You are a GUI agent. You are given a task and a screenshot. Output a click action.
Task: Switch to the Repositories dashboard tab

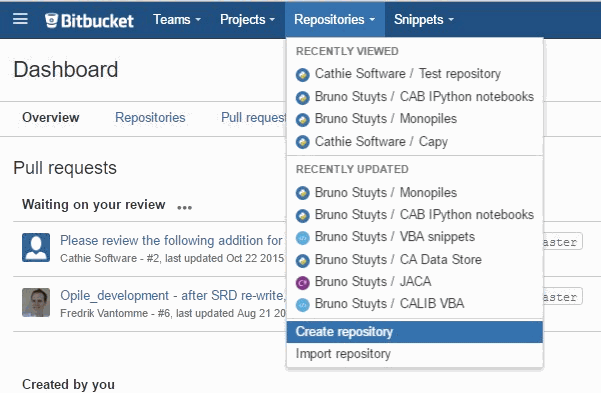150,117
